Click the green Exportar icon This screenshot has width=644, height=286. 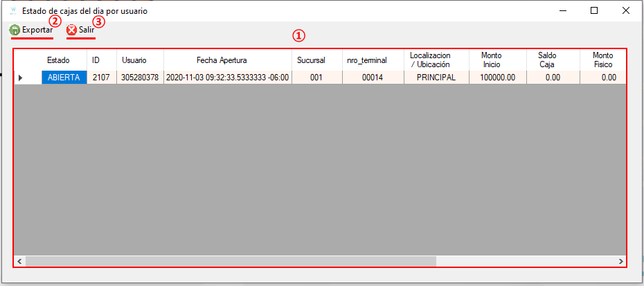(x=15, y=30)
